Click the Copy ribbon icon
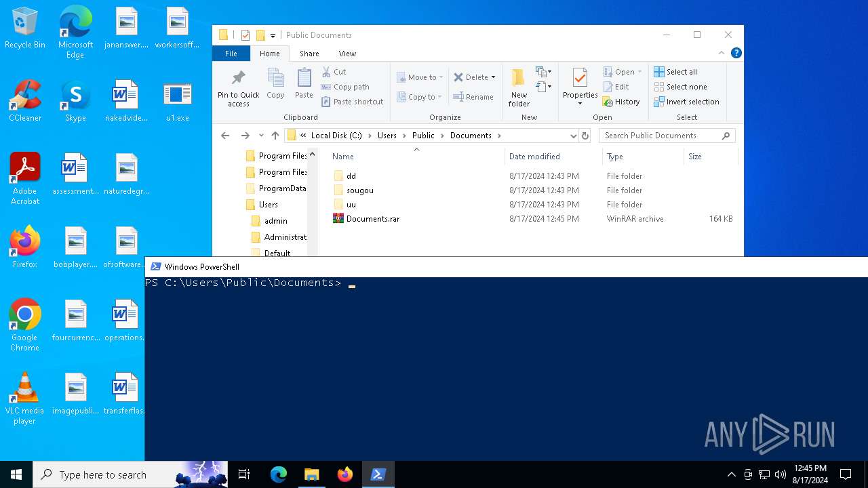 (275, 84)
